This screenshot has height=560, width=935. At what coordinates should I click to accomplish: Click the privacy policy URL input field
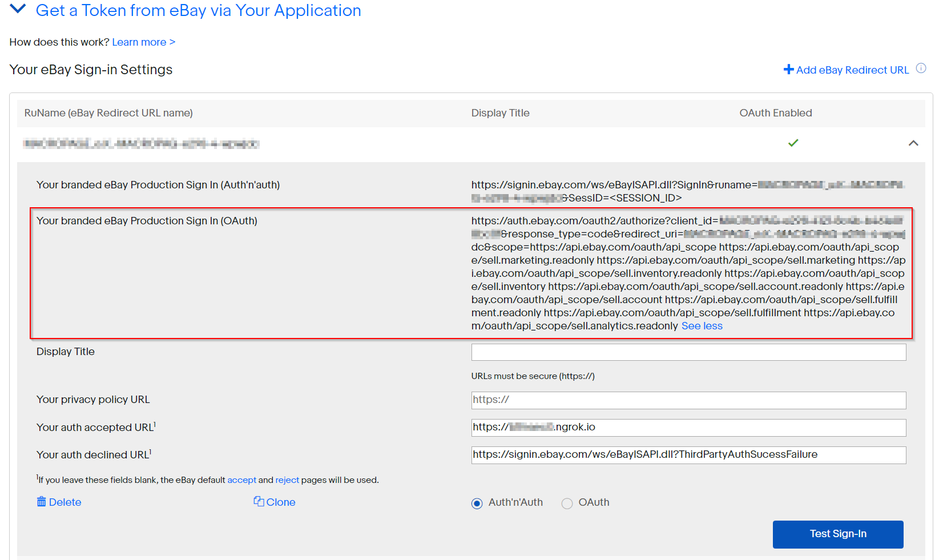click(688, 400)
